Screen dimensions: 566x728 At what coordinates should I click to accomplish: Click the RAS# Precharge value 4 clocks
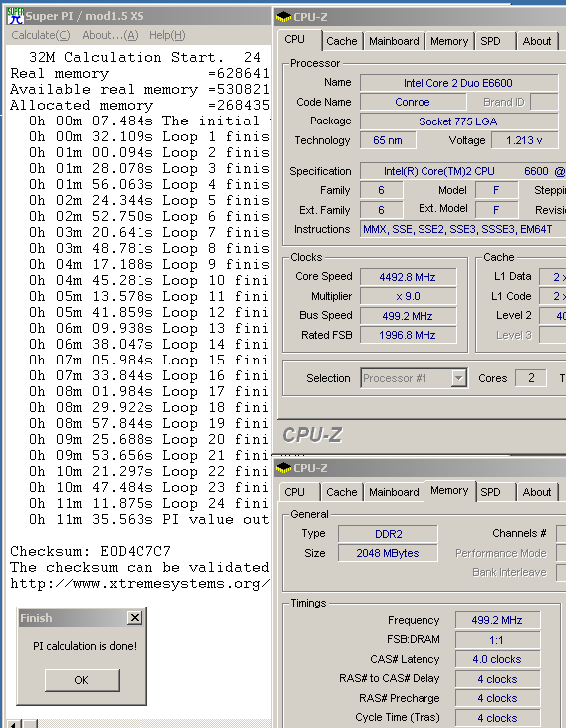pyautogui.click(x=497, y=699)
